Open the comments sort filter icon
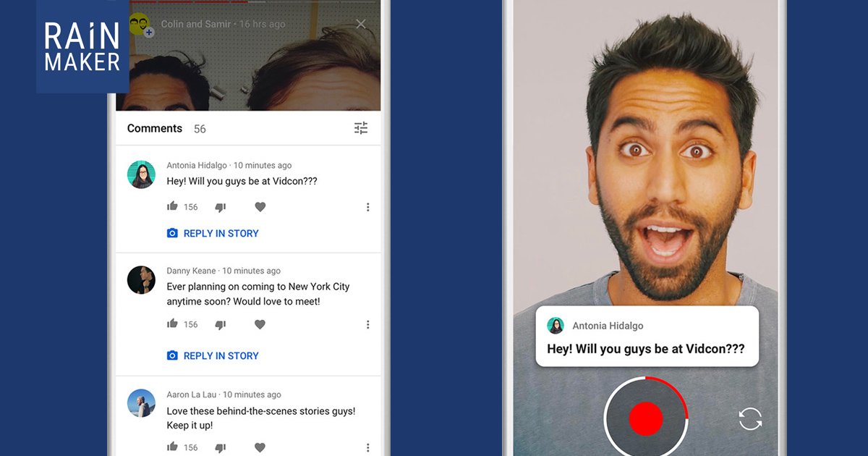 pyautogui.click(x=361, y=128)
